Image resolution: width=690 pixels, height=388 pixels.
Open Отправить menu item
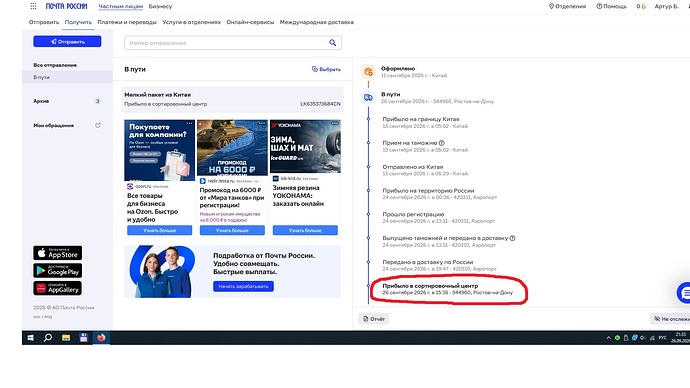tap(44, 22)
